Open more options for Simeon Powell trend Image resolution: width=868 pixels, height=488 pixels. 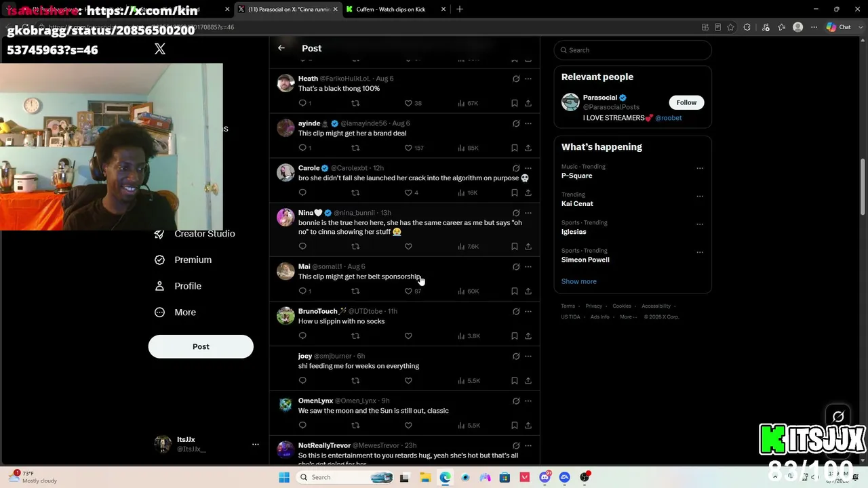click(x=700, y=252)
